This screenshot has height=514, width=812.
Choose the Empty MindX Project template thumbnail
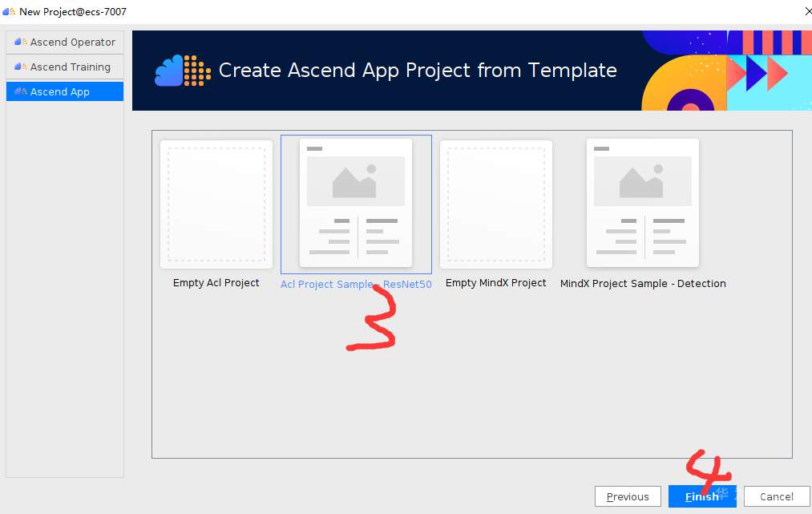[496, 204]
